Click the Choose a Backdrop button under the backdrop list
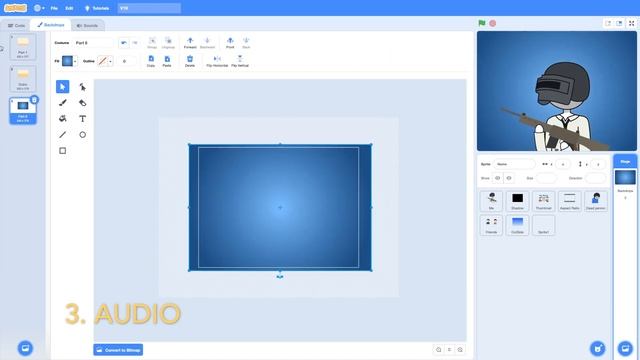Viewport: 640px width, 360px height. click(x=25, y=348)
